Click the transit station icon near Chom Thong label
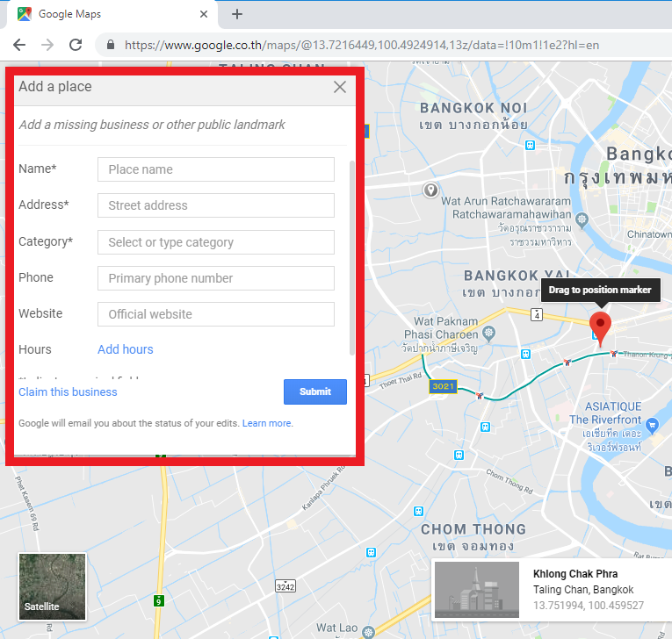Viewport: 672px width, 639px height. tap(419, 511)
